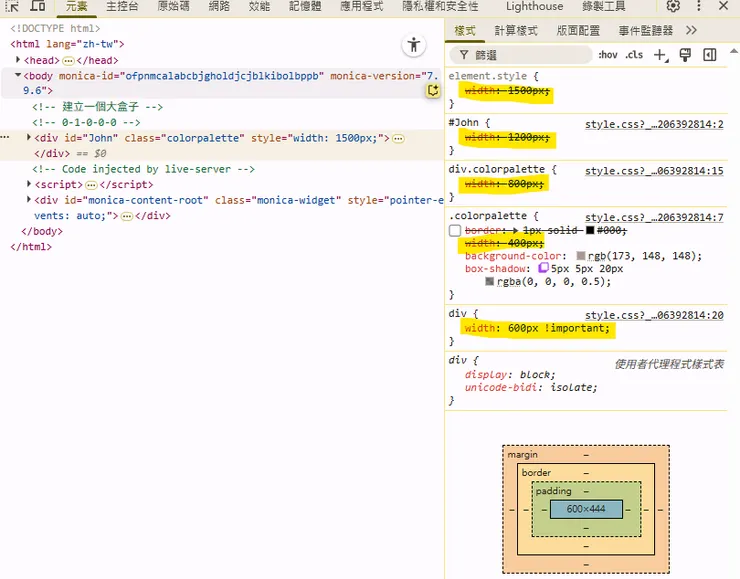This screenshot has height=579, width=740.
Task: Select the closing body tag row
Action: 42,231
